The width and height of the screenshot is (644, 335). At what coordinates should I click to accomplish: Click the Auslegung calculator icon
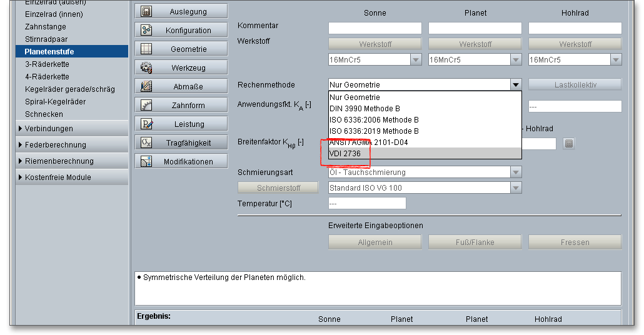click(x=146, y=11)
